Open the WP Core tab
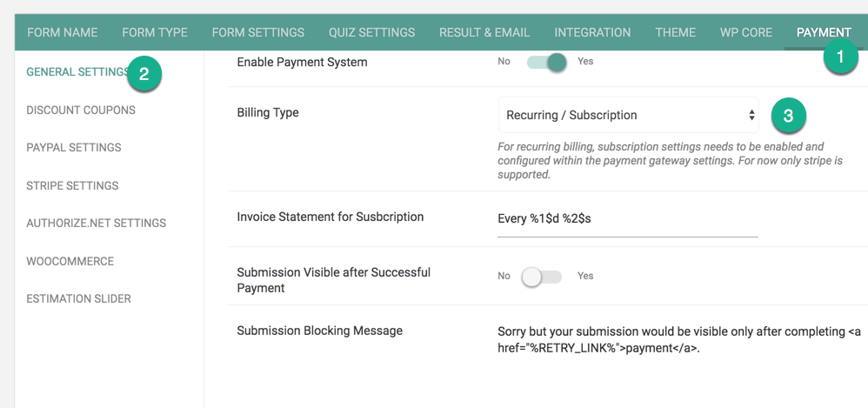The image size is (868, 408). (746, 32)
